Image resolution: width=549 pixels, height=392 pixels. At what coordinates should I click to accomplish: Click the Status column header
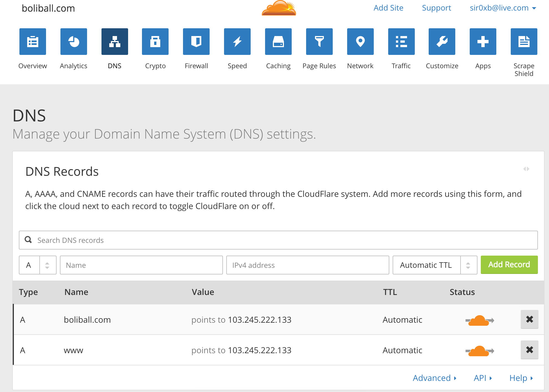point(462,292)
